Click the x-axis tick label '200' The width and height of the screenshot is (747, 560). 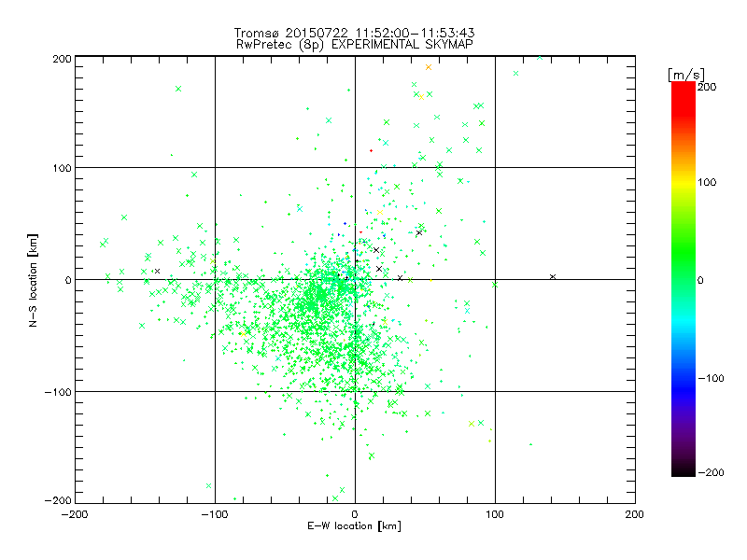635,514
